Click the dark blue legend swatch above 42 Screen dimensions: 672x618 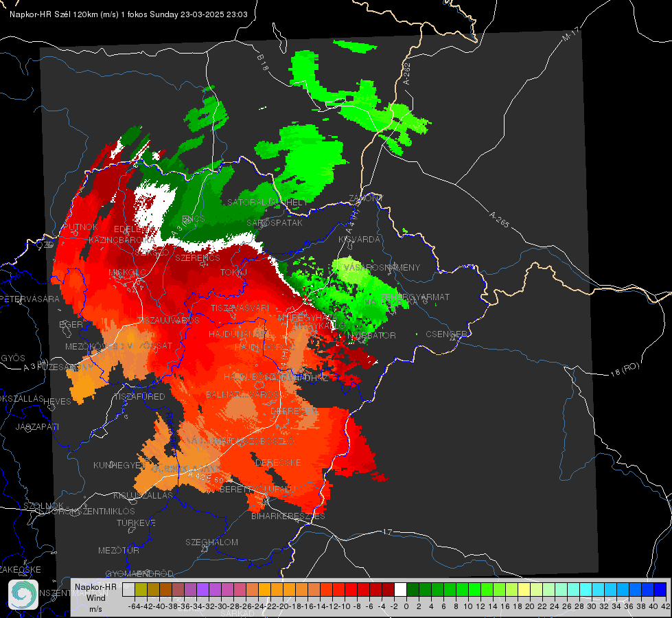point(660,589)
